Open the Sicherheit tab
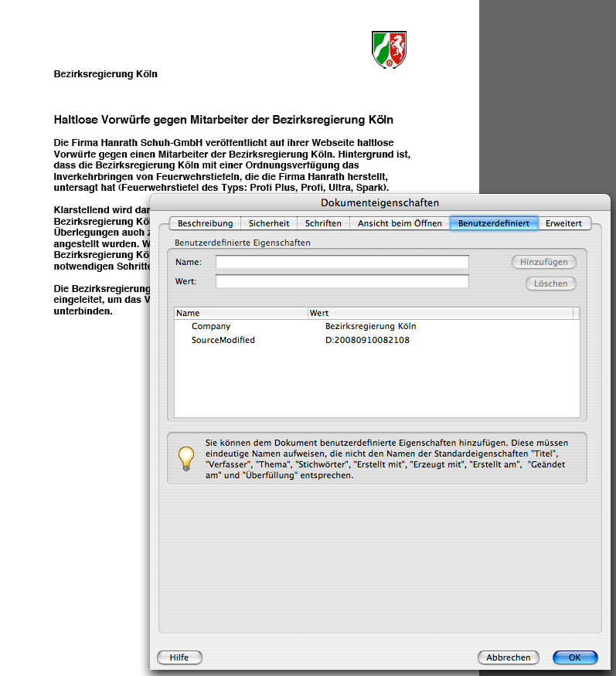Viewport: 616px width, 676px height. click(x=269, y=223)
